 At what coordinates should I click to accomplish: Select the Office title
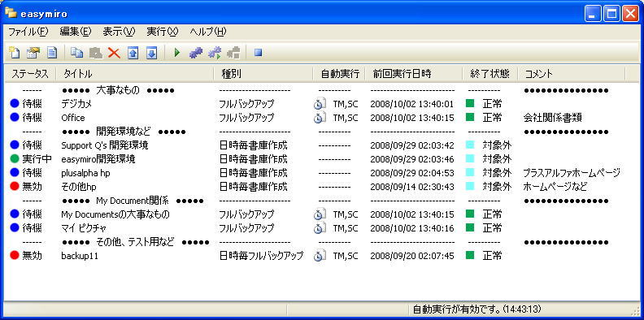pos(73,118)
